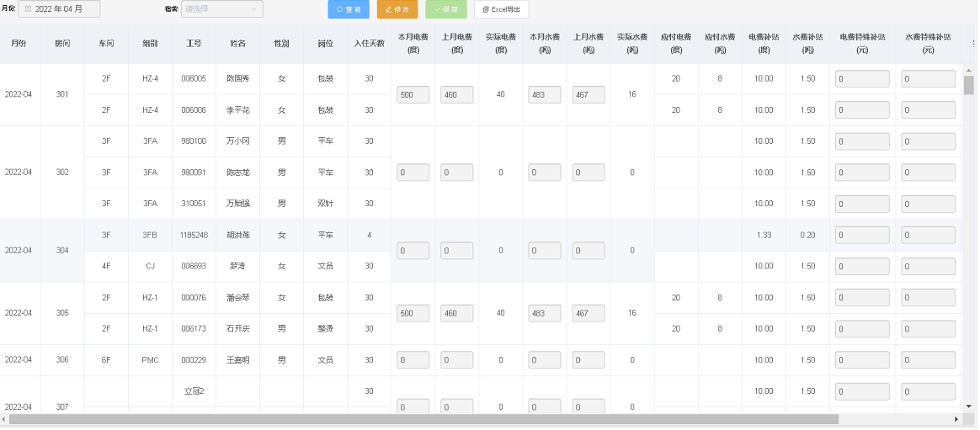Click the orange 修改 edit button

tap(397, 9)
